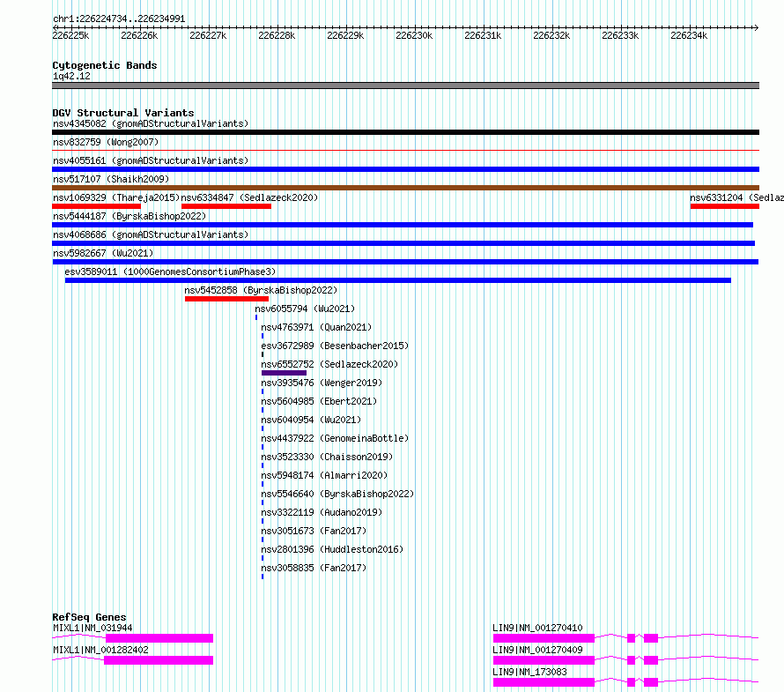This screenshot has height=692, width=784.
Task: Click the nsv3523330 (Chaisson2019) label
Action: [x=327, y=457]
